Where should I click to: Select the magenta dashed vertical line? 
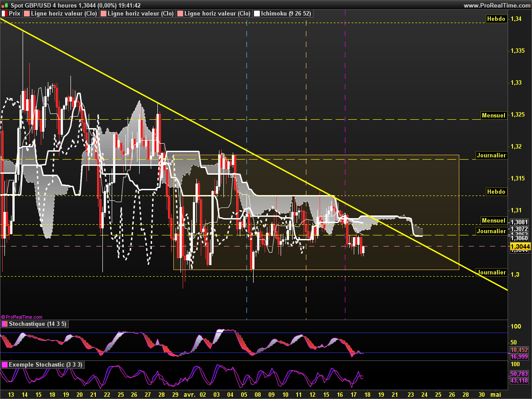pyautogui.click(x=345, y=164)
